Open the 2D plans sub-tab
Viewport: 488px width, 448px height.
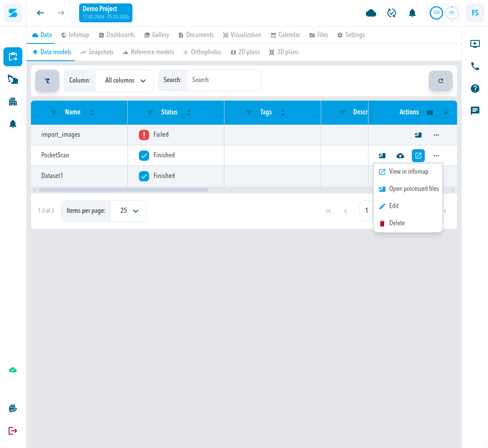(x=245, y=52)
